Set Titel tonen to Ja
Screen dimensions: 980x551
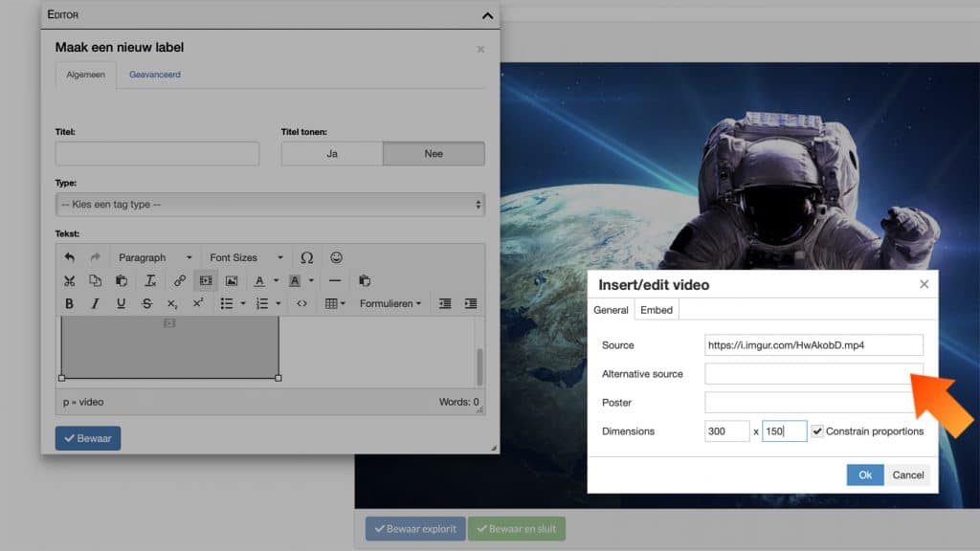pos(332,154)
